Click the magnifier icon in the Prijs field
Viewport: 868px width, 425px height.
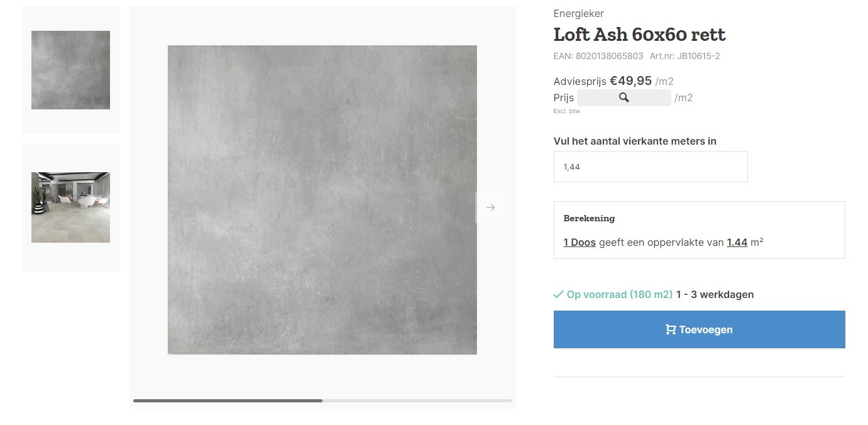pos(624,97)
